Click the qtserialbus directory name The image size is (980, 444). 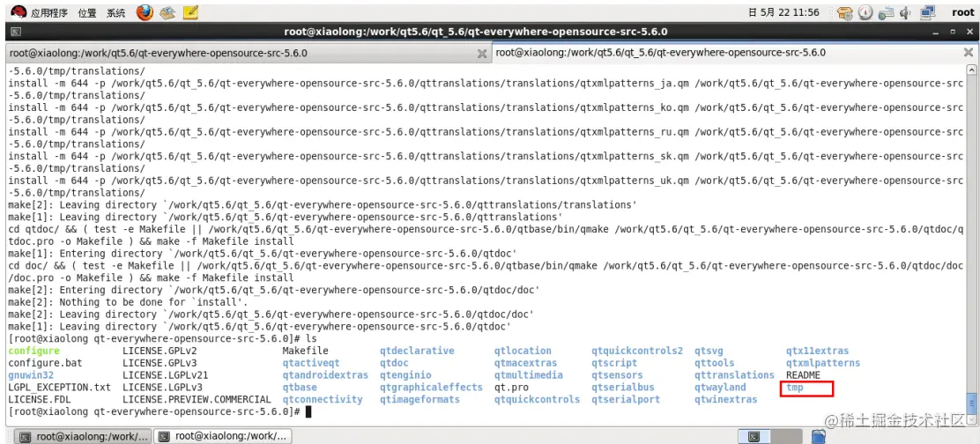coord(622,387)
